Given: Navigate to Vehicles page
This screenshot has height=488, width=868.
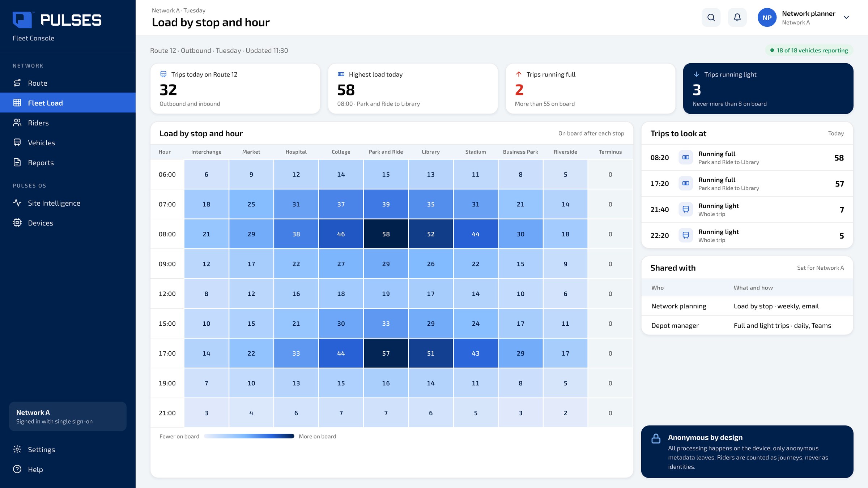Looking at the screenshot, I should tap(68, 143).
